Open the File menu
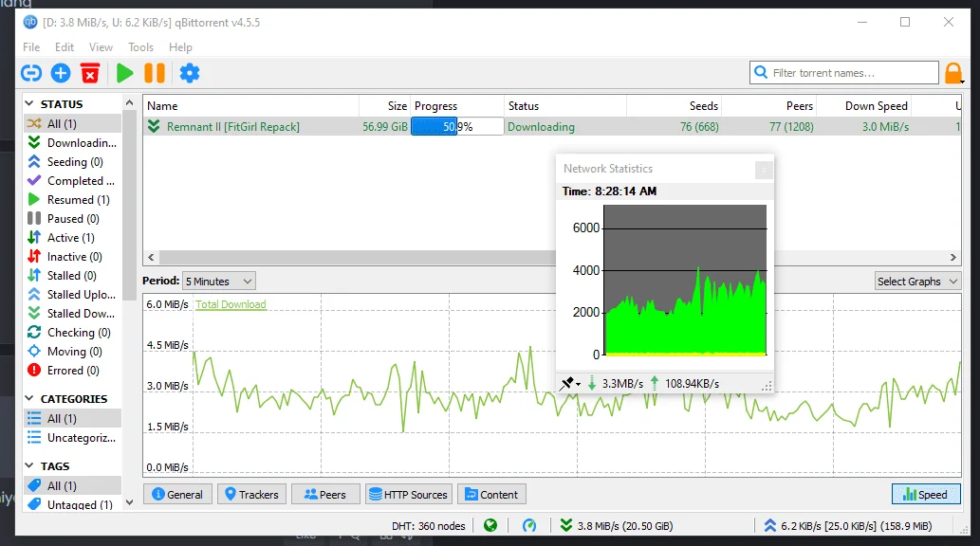Viewport: 980px width, 546px height. [31, 46]
